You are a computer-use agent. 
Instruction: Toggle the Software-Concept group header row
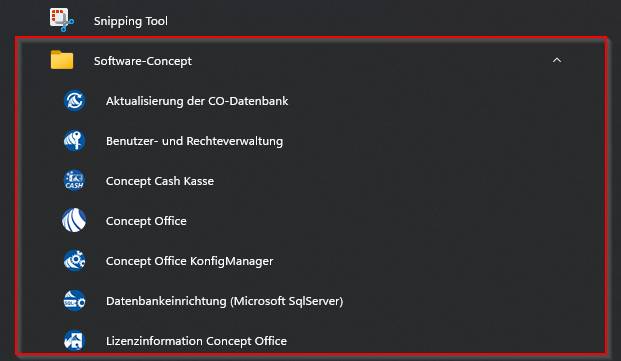pos(310,60)
